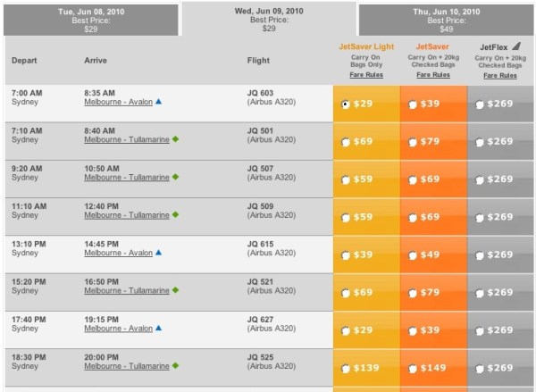Image resolution: width=536 pixels, height=392 pixels.
Task: Choose the $29 JetSaver Light fare for JQ 627
Action: (346, 330)
